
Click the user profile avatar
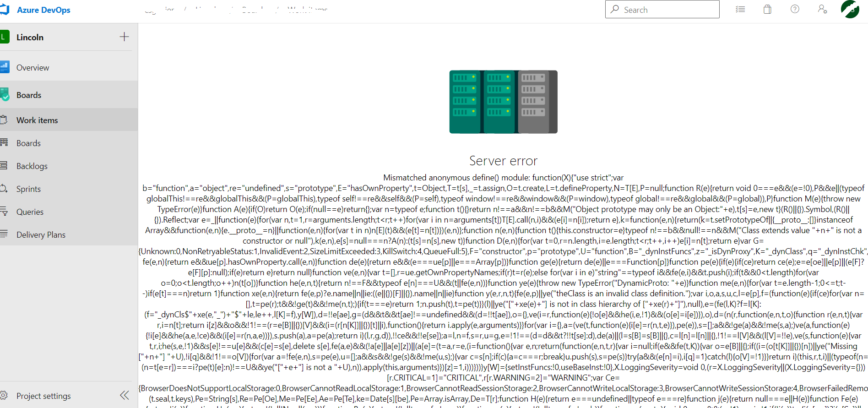coord(850,9)
